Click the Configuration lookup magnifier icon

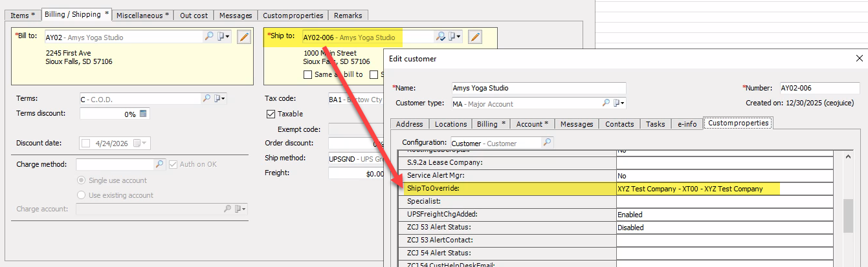click(547, 142)
